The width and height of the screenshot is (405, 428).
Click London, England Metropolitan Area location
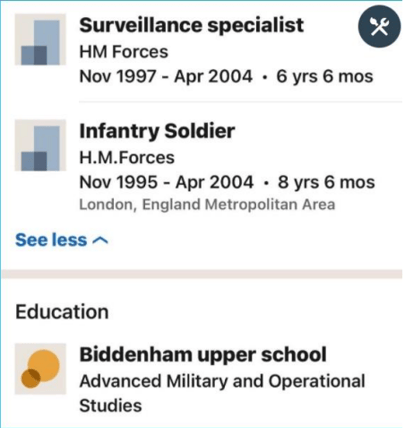[x=207, y=205]
